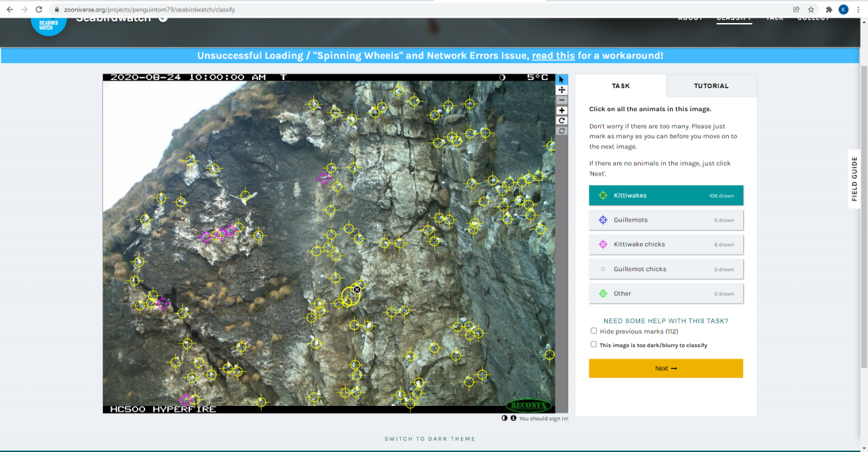This screenshot has width=868, height=452.
Task: Select the Other marking tool
Action: click(x=666, y=293)
